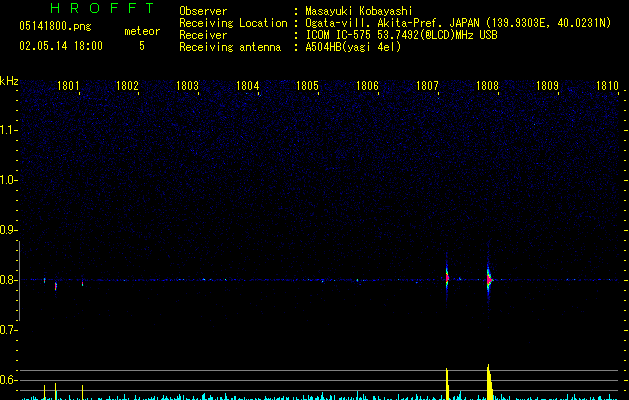Select the filename 05141800.png
The width and height of the screenshot is (629, 400).
(x=55, y=27)
